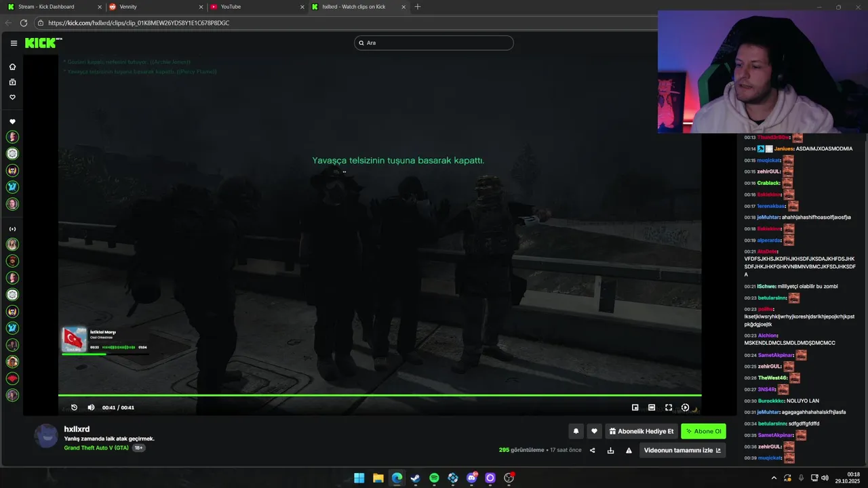Open Microsoft Edge from the taskbar
868x488 pixels.
pyautogui.click(x=397, y=478)
